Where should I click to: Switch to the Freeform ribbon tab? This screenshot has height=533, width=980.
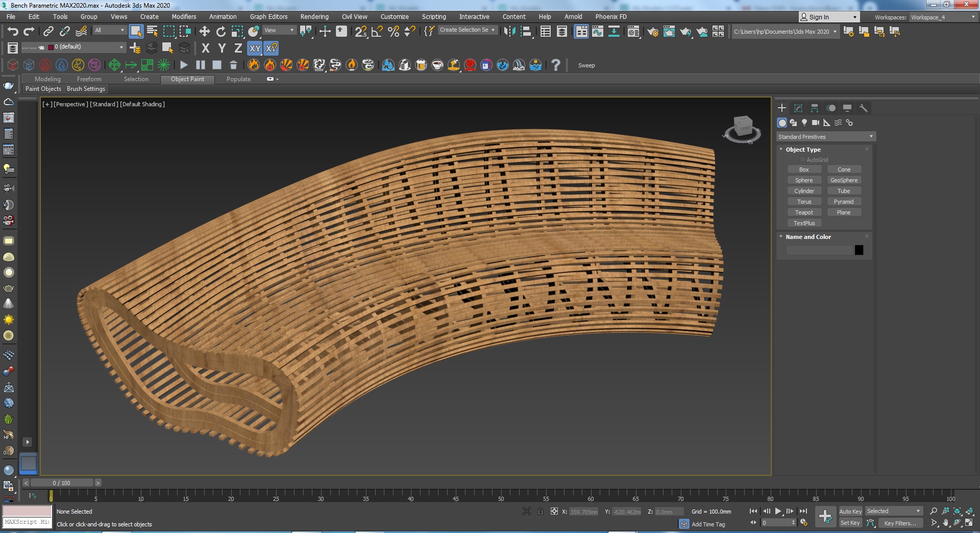[89, 79]
